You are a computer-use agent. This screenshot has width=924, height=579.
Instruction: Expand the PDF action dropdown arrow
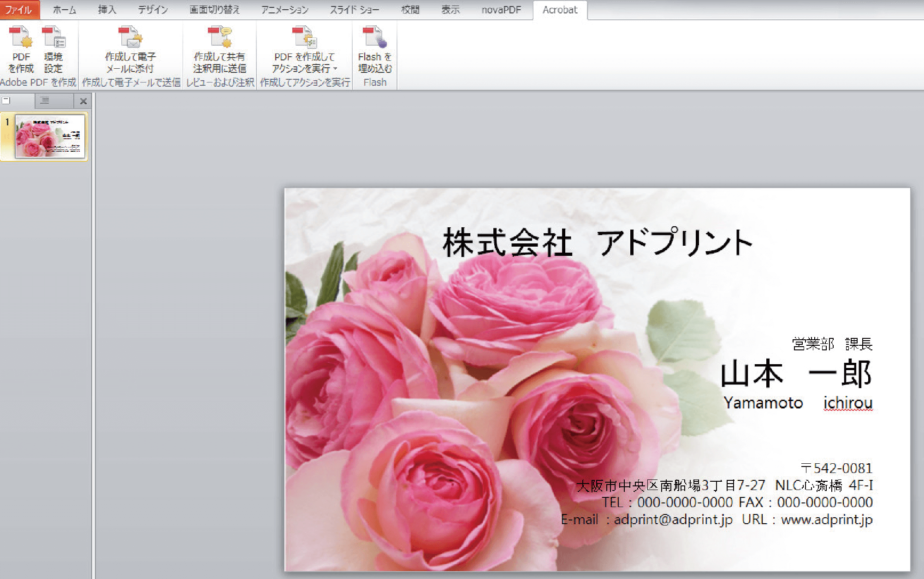point(335,69)
